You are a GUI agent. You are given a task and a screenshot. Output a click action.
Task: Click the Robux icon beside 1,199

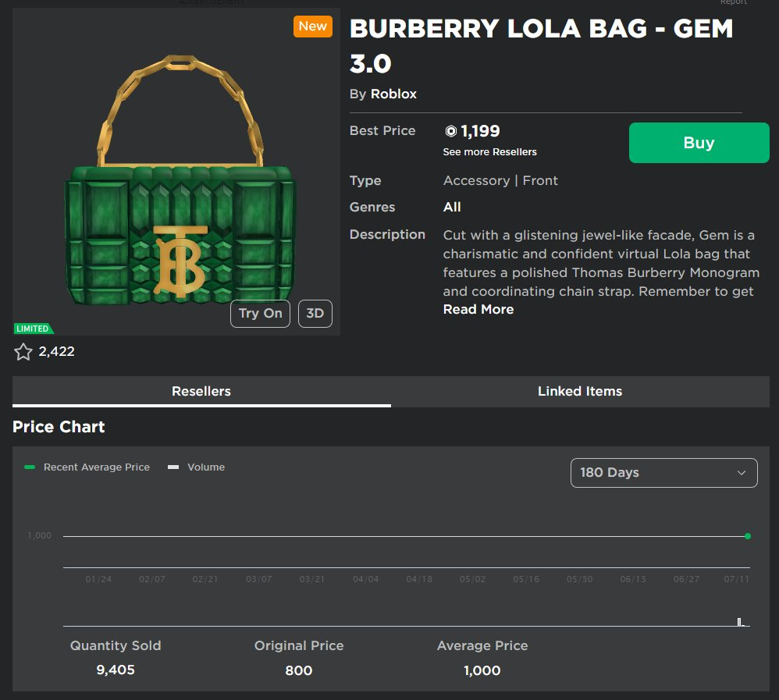[x=450, y=131]
